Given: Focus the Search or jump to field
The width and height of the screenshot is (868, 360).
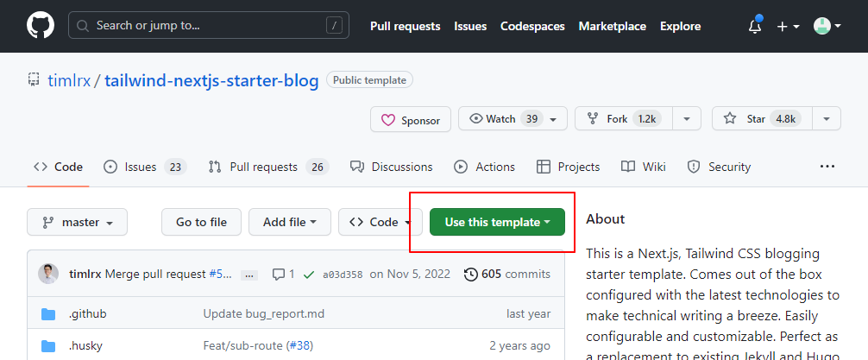Looking at the screenshot, I should (209, 26).
